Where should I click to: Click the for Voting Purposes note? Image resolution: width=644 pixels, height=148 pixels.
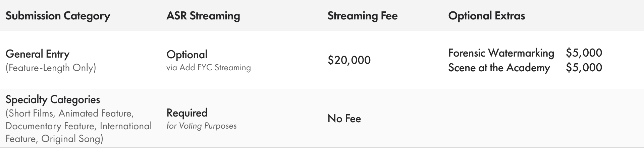pyautogui.click(x=202, y=126)
